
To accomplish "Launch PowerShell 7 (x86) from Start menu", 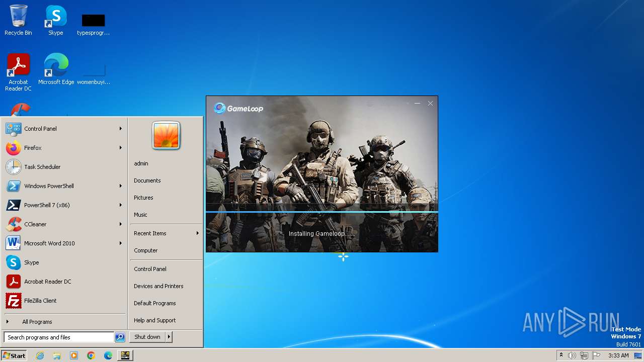I will click(64, 205).
